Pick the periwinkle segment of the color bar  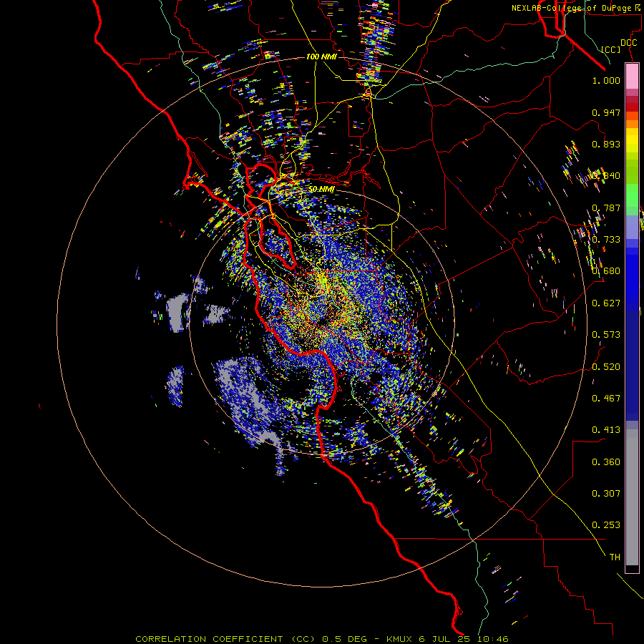pos(632,227)
